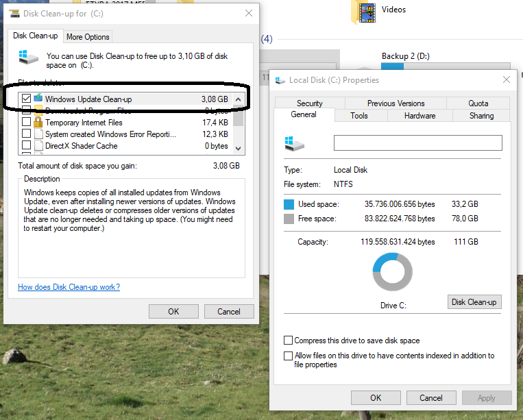The image size is (523, 420).
Task: Click the Free space 83.822.624.768 bytes value
Action: click(400, 219)
